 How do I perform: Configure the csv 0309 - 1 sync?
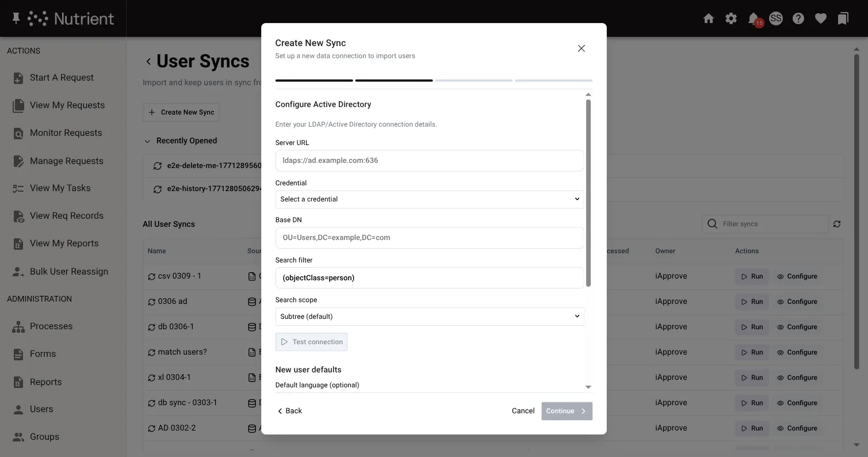point(797,276)
